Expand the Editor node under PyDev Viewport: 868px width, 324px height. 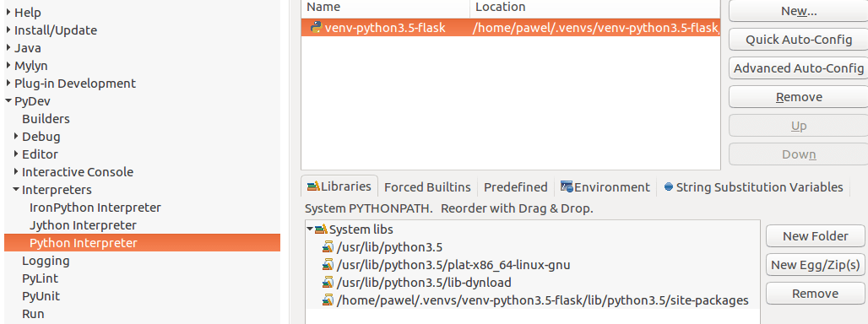(x=17, y=154)
